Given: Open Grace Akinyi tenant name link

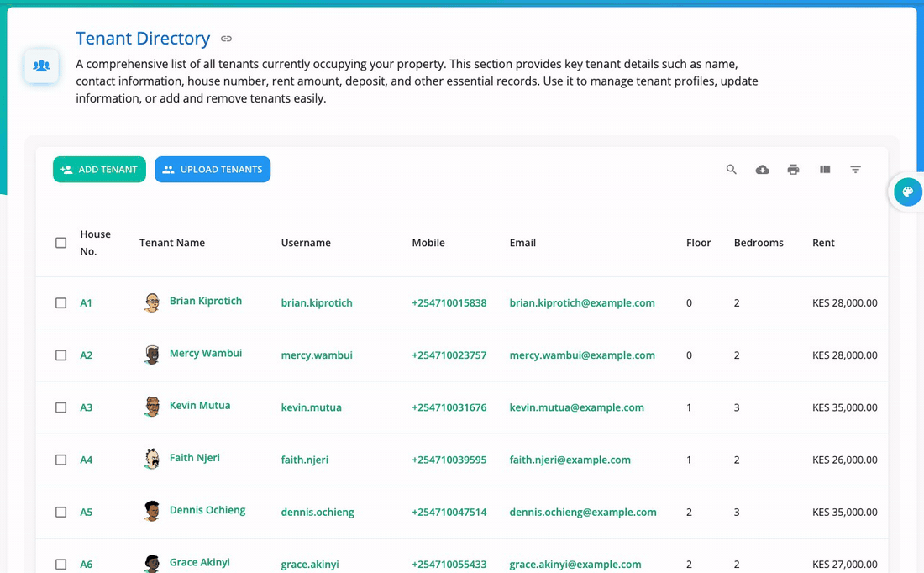Looking at the screenshot, I should (x=200, y=562).
